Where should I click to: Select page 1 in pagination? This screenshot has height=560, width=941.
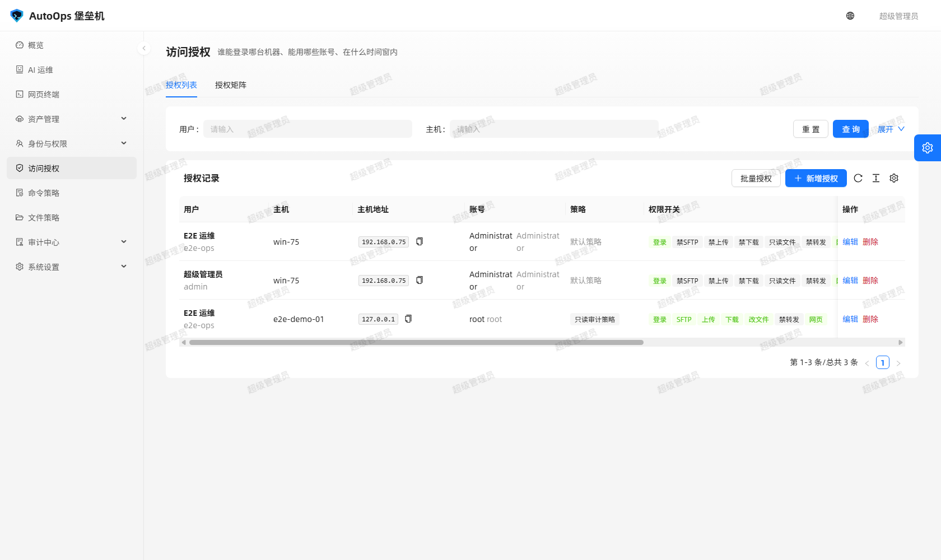[883, 362]
